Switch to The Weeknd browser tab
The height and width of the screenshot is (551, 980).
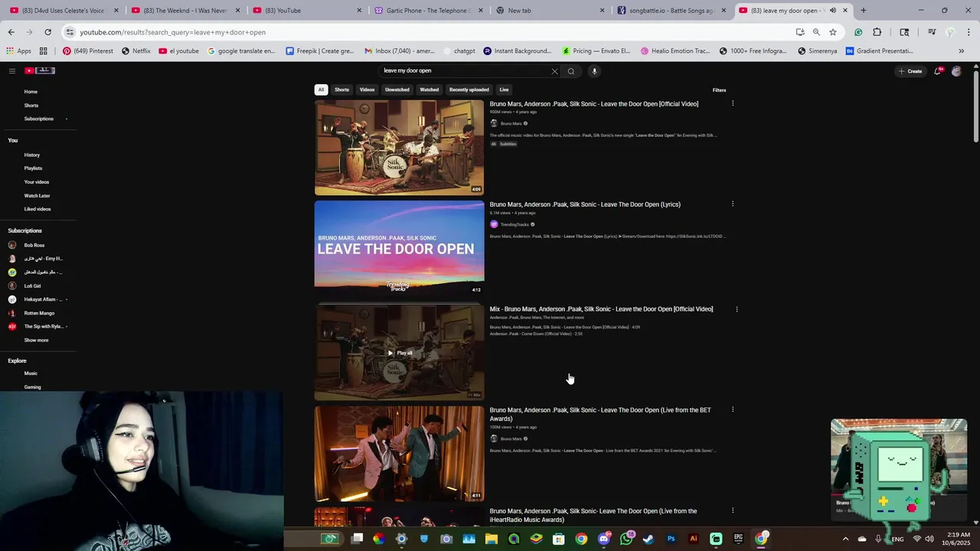coord(186,11)
